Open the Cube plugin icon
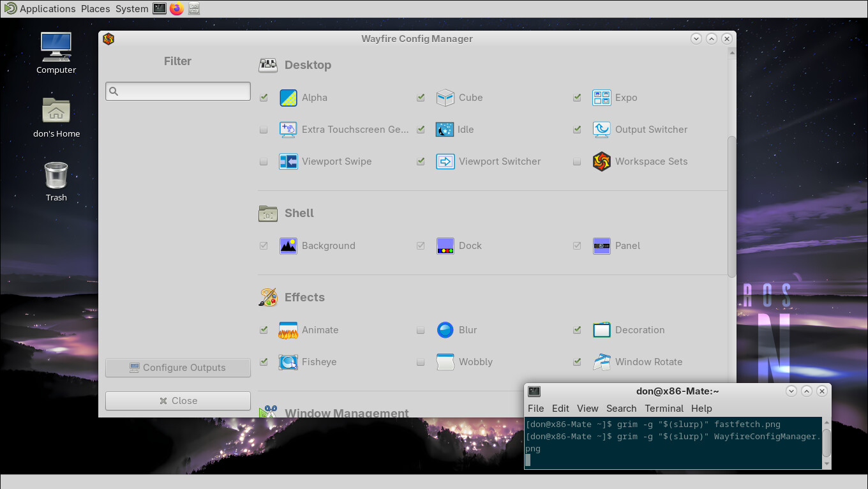The image size is (868, 489). tap(445, 98)
